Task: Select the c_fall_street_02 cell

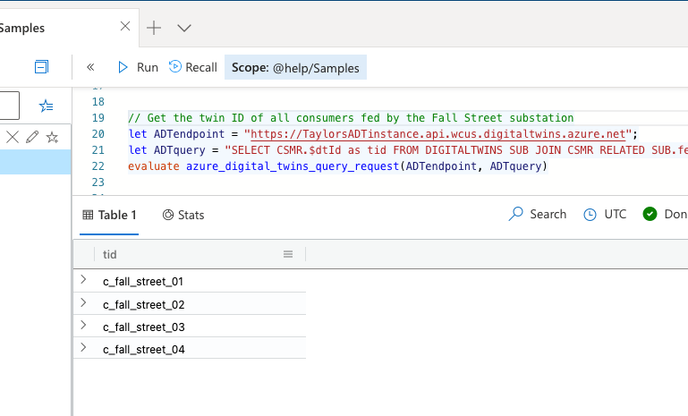Action: 143,304
